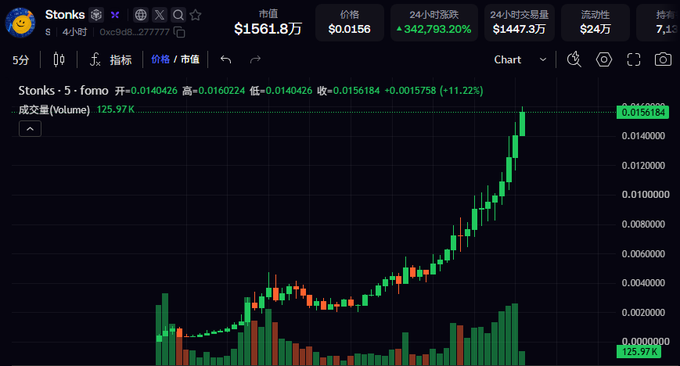This screenshot has width=680, height=366.
Task: Click the fx indicators icon
Action: click(x=95, y=59)
